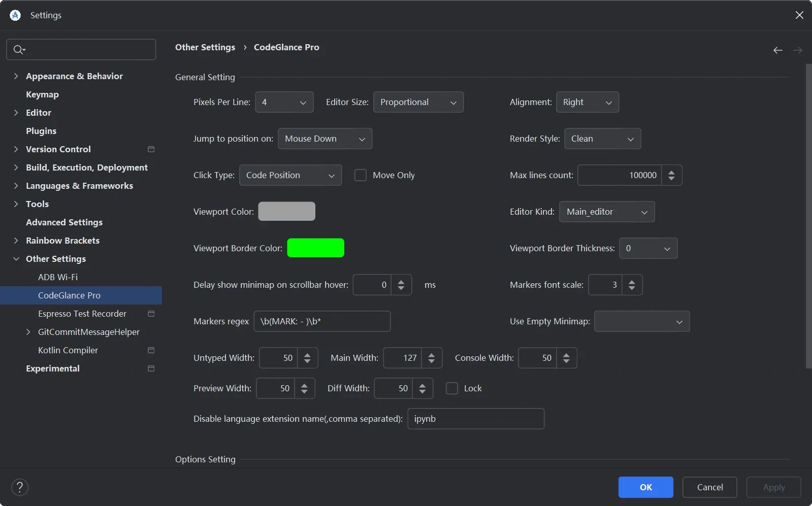Screen dimensions: 812x506
Task: Pick the gray Viewport Color swatch
Action: [x=287, y=212]
